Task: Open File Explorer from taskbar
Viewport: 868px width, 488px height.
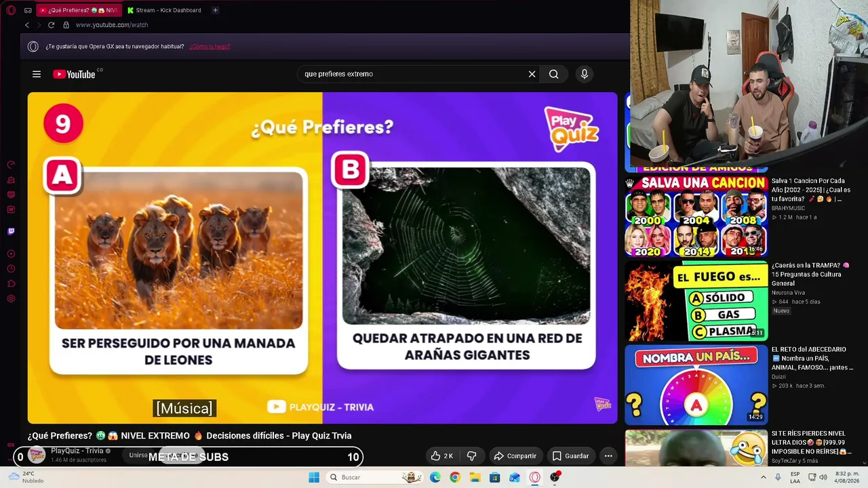Action: click(475, 477)
